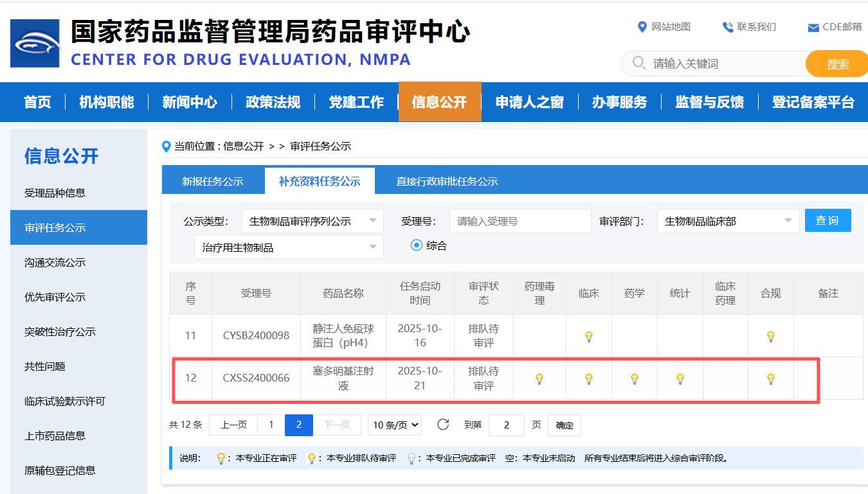
Task: Click the clinical bulb in row CXSS2400066
Action: [x=588, y=378]
